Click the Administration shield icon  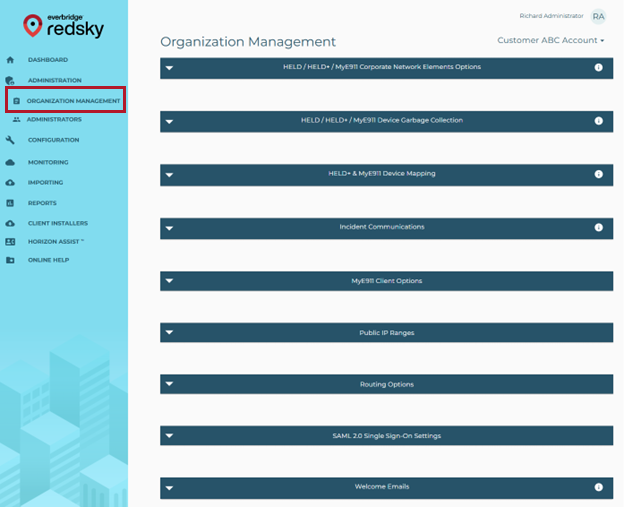(x=10, y=80)
